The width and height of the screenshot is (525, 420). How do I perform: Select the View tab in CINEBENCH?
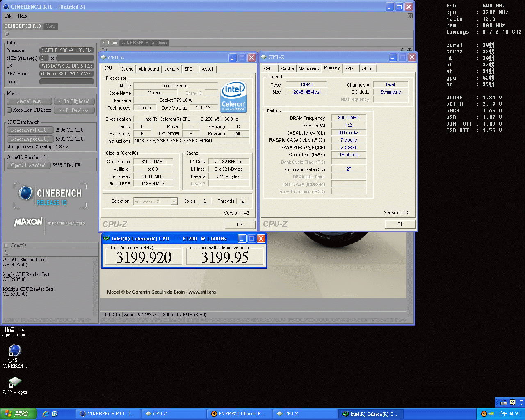tap(51, 26)
